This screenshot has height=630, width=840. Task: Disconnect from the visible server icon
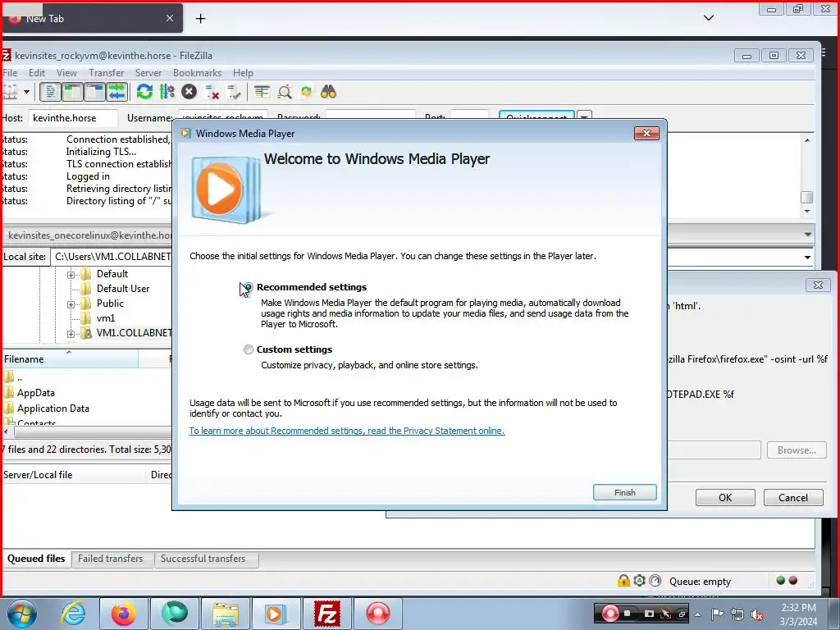click(x=212, y=92)
